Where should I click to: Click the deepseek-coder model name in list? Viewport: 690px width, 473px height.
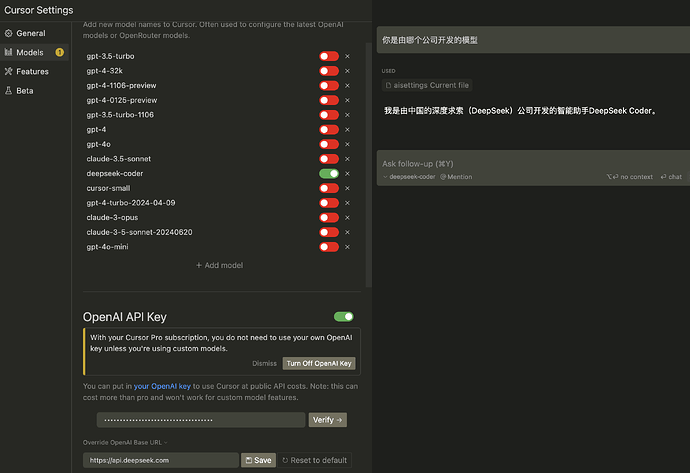pos(114,173)
